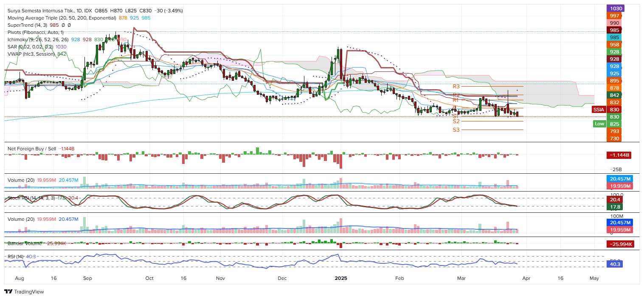The image size is (644, 299).
Task: Click the 40.3 RSI axis label
Action: coord(615,264)
